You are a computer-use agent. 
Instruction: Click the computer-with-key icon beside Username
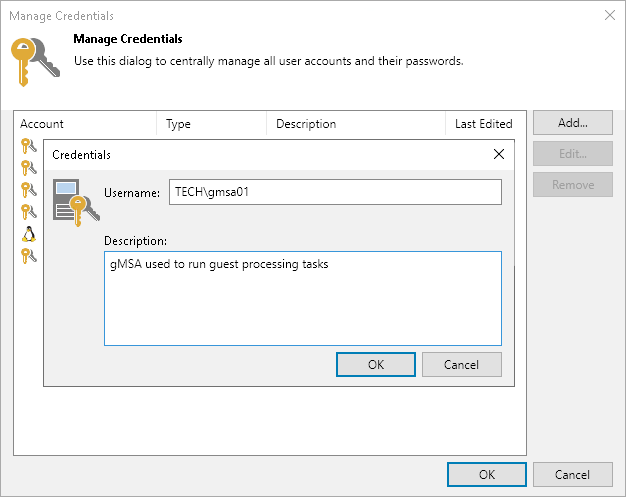click(x=75, y=201)
